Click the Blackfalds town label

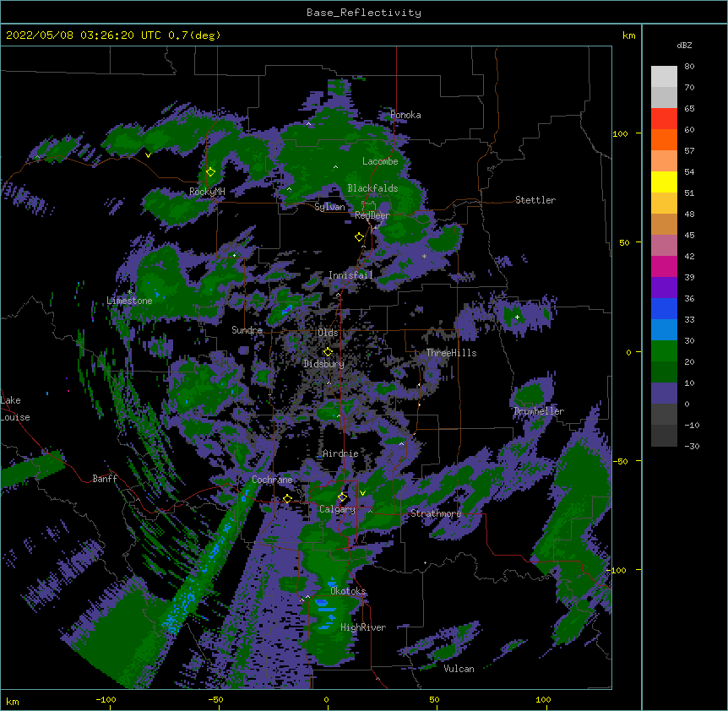(372, 188)
